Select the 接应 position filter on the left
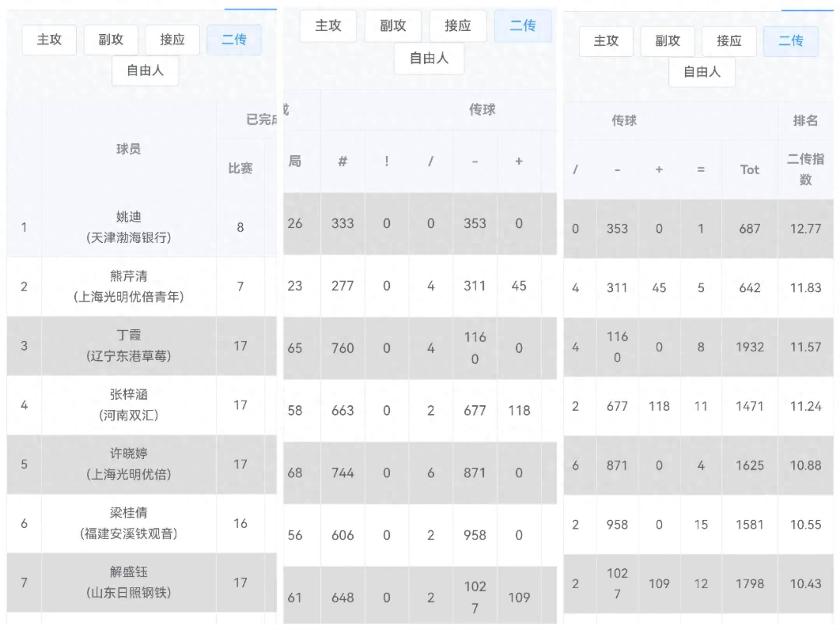840x630 pixels. [172, 39]
